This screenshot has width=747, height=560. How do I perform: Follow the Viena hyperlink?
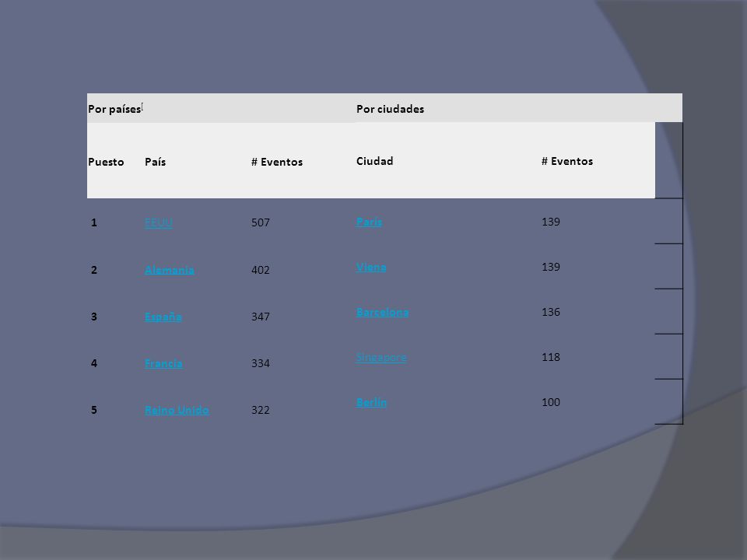(x=371, y=267)
